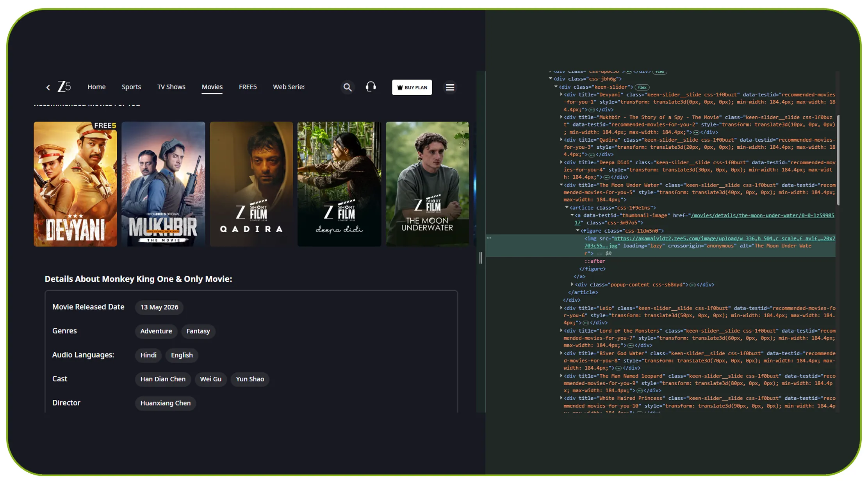The image size is (868, 484).
Task: Click the Elements panel vertical scrollbar
Action: tap(838, 160)
